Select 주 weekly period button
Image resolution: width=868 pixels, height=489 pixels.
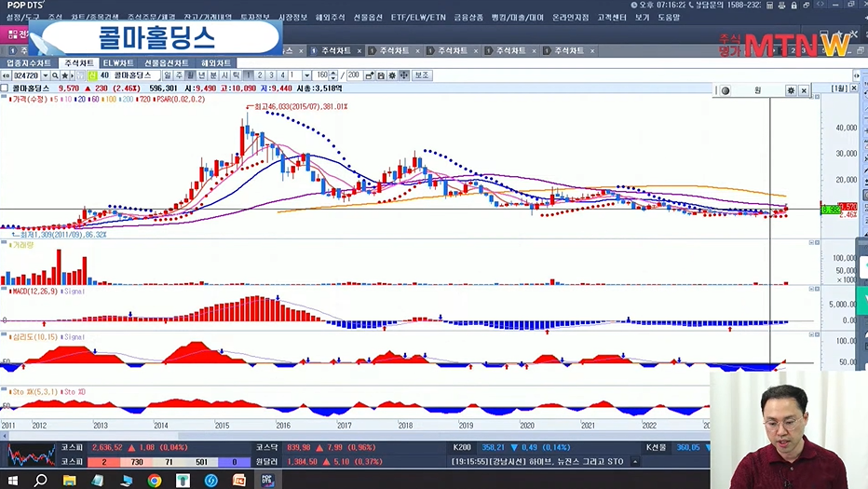pos(179,75)
